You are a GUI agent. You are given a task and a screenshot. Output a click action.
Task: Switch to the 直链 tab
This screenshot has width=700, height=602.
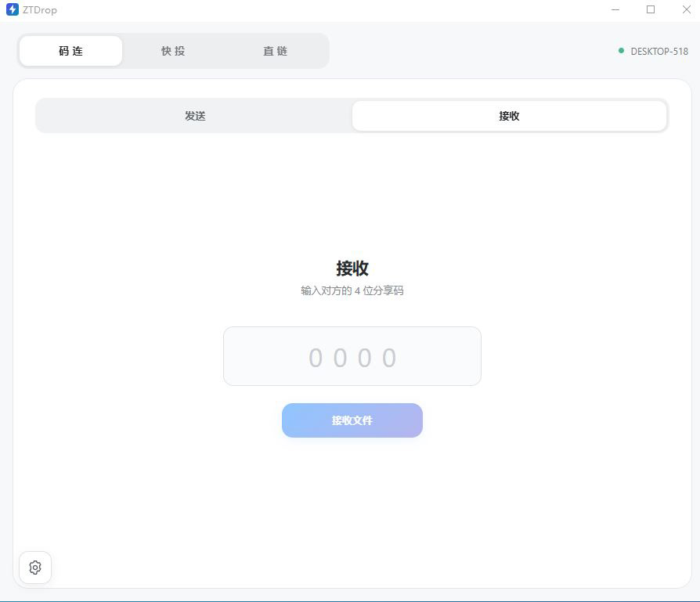coord(276,51)
